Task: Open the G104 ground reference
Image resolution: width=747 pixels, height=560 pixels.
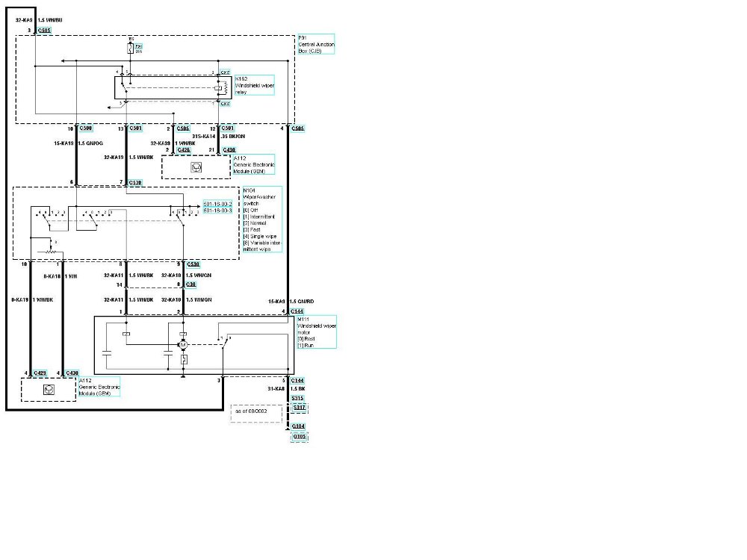Action: click(298, 426)
